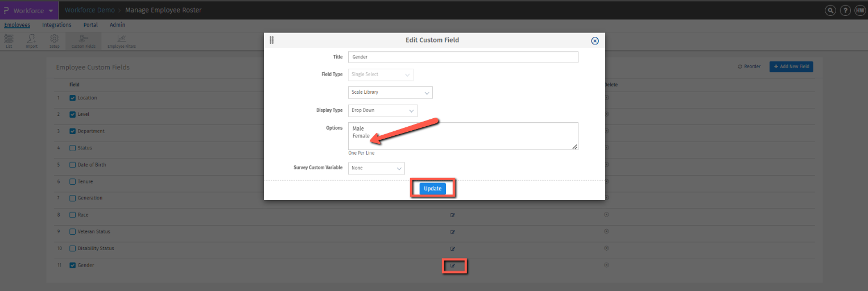Click into the Options text area
Viewport: 868px width, 291px height.
[x=463, y=136]
